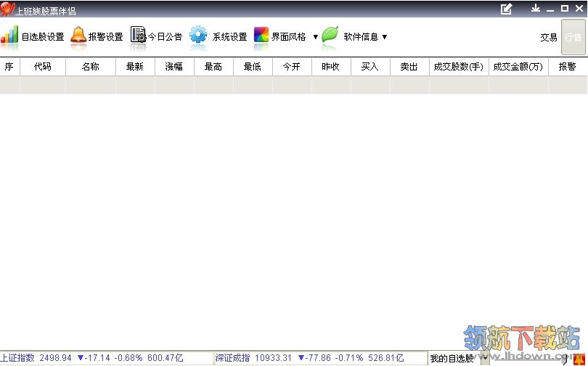This screenshot has width=588, height=366.
Task: Open 自选股设置 bar chart icon
Action: (x=9, y=35)
